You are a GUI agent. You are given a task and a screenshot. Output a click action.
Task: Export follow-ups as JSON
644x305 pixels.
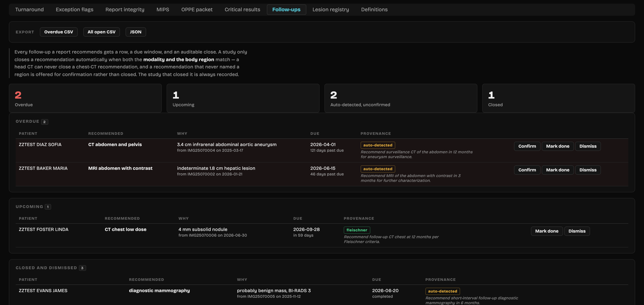[136, 32]
